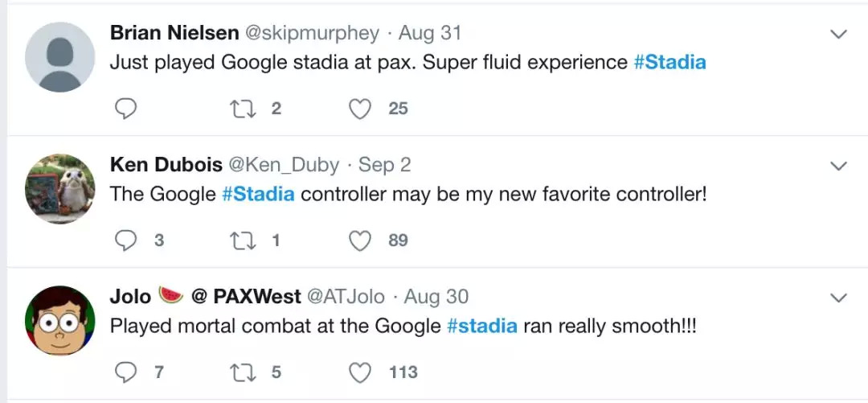Follow the #Stadia hashtag in Ken's tweet
Image resolution: width=868 pixels, height=403 pixels.
click(x=258, y=194)
